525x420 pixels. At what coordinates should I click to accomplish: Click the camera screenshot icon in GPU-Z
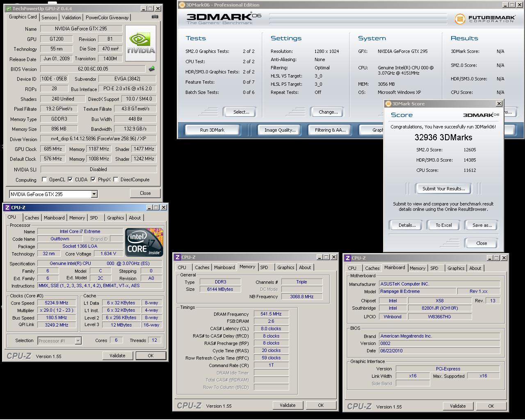click(155, 17)
